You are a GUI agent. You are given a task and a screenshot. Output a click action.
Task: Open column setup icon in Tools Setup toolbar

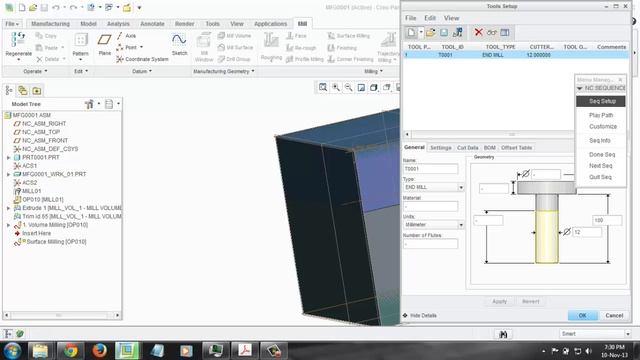[x=505, y=33]
